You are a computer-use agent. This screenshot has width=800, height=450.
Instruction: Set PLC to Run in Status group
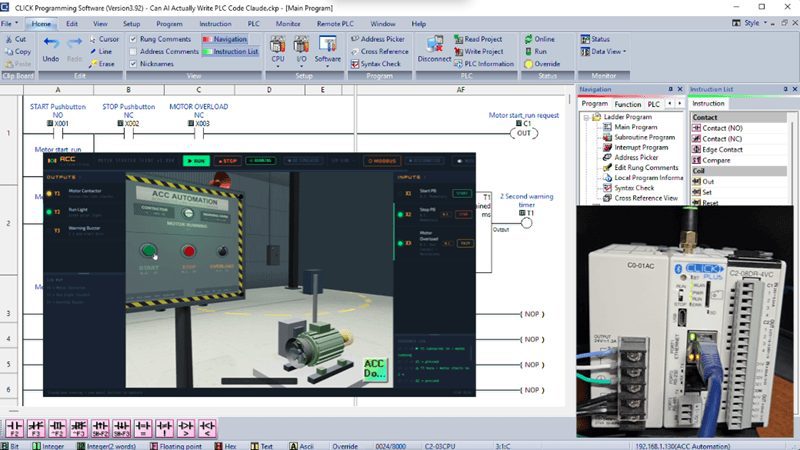point(535,52)
